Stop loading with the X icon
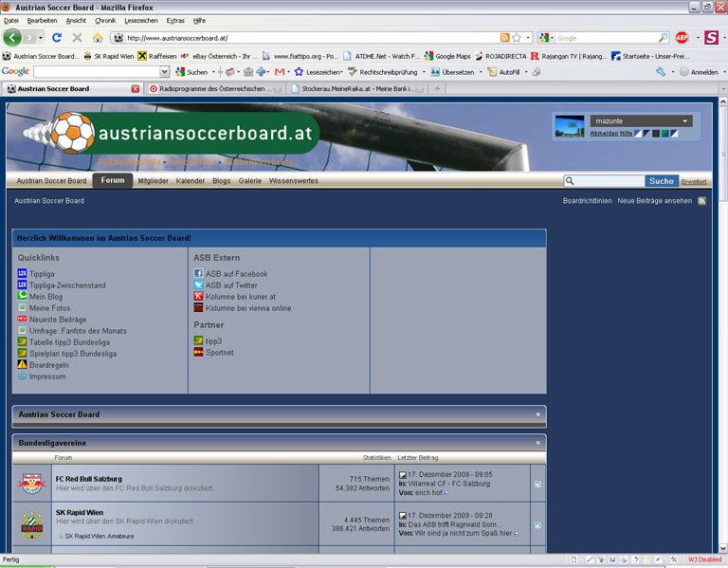Screen dimensions: 728x568 tap(77, 38)
